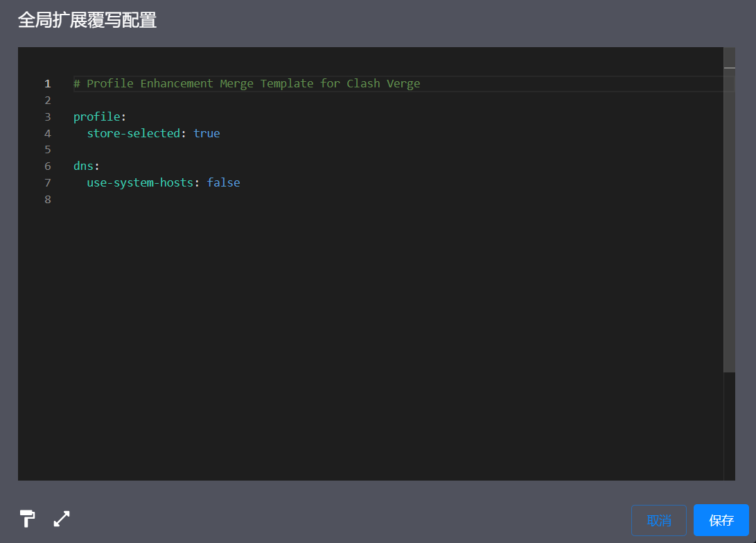This screenshot has width=756, height=543.
Task: Click the format document paint roller icon
Action: (27, 518)
